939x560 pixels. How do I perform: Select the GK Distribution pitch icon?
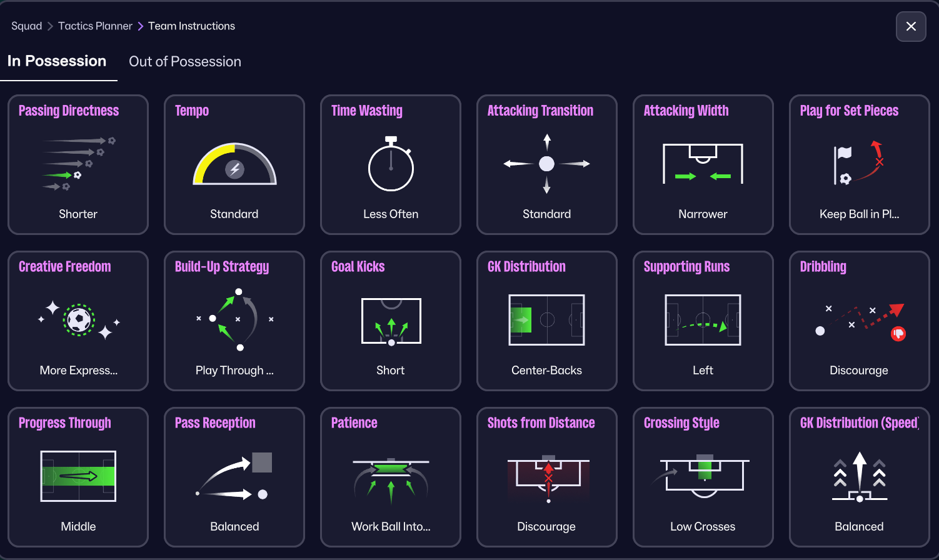click(x=546, y=320)
